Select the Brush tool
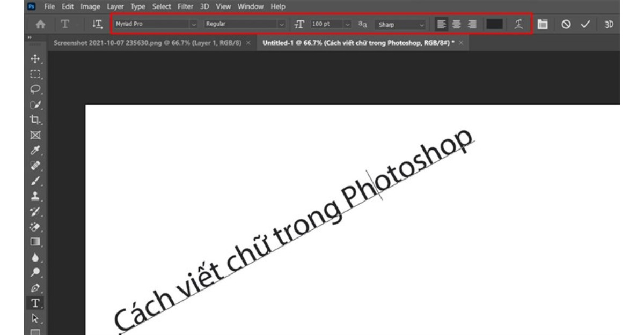Viewport: 644px width, 335px height. point(35,181)
